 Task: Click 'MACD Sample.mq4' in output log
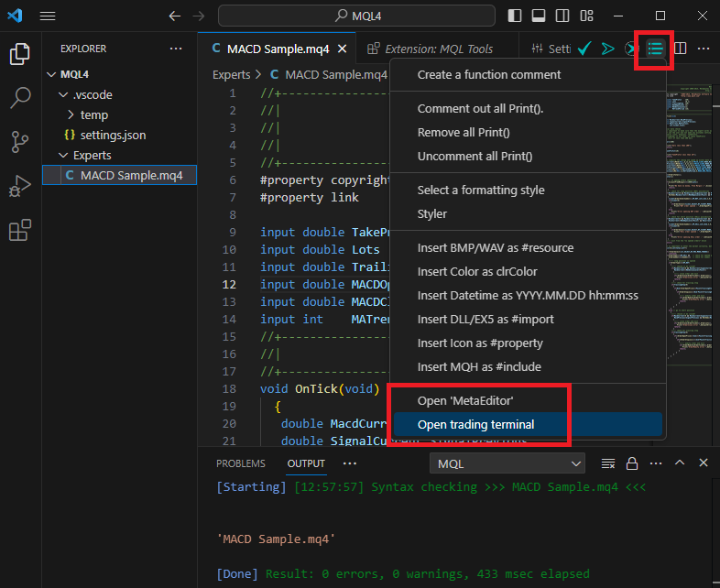276,539
